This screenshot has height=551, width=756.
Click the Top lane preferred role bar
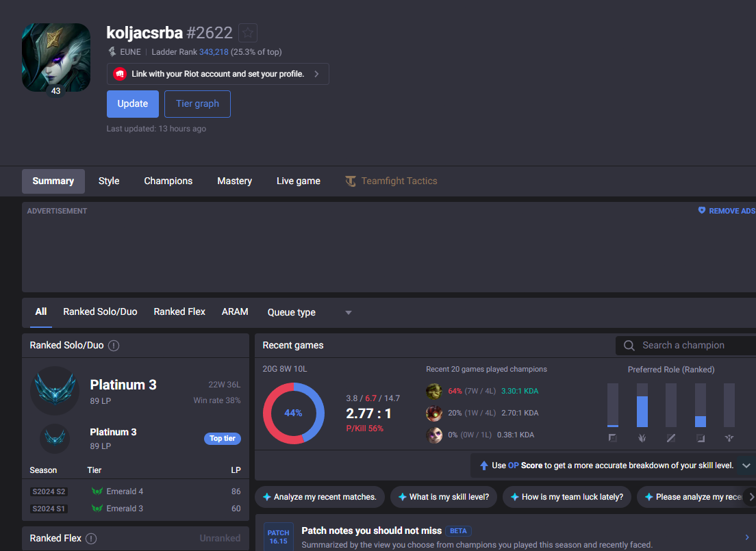tap(613, 405)
